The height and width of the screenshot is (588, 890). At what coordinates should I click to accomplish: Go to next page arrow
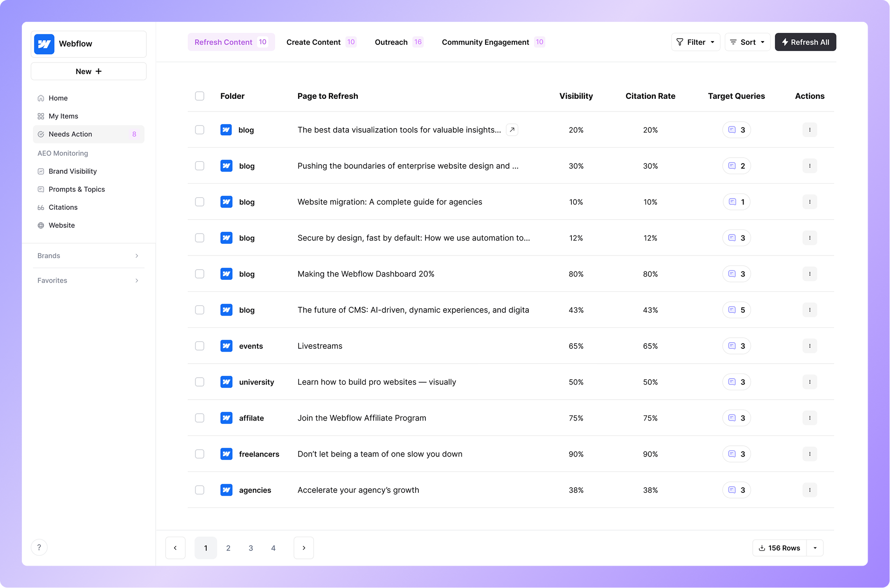pyautogui.click(x=304, y=548)
